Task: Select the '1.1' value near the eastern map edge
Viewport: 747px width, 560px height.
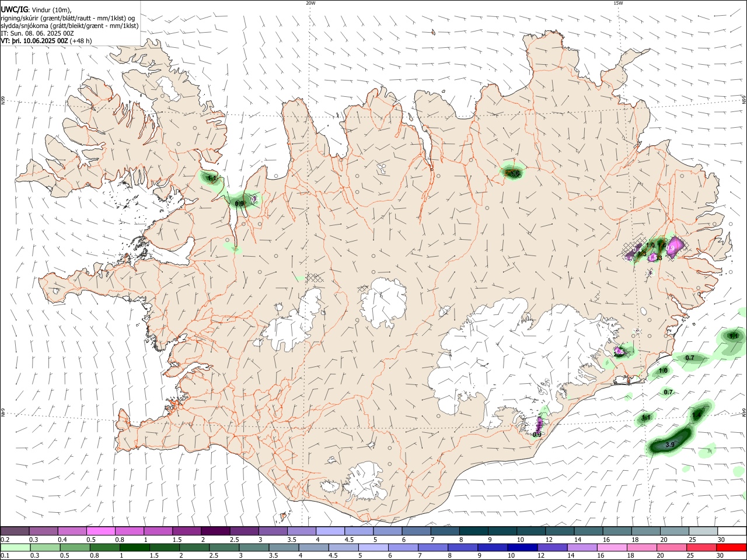Action: click(x=734, y=336)
